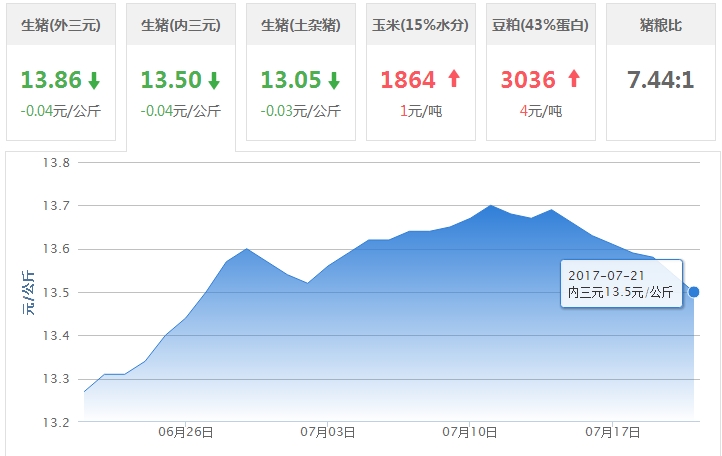Click the red up arrow beside 1864
Image resolution: width=722 pixels, height=456 pixels.
point(454,80)
